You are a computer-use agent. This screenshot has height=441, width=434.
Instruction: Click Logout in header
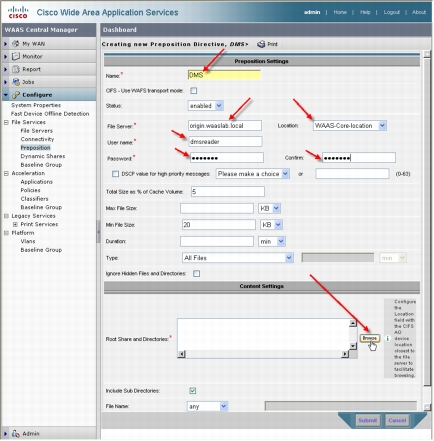click(x=391, y=12)
